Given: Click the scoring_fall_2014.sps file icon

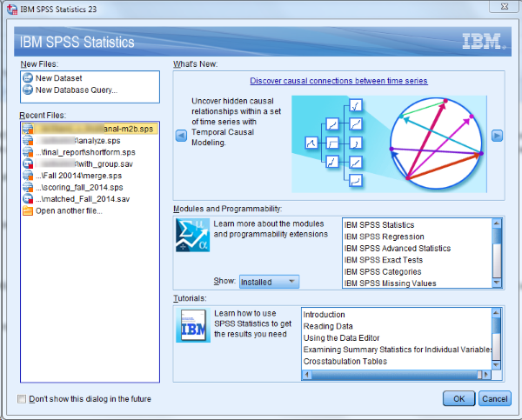Looking at the screenshot, I should tap(28, 187).
